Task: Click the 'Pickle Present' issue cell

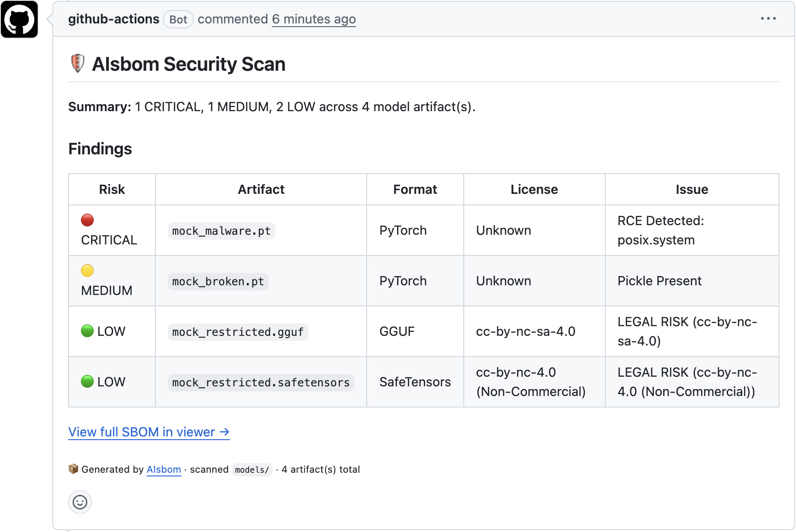Action: click(692, 281)
